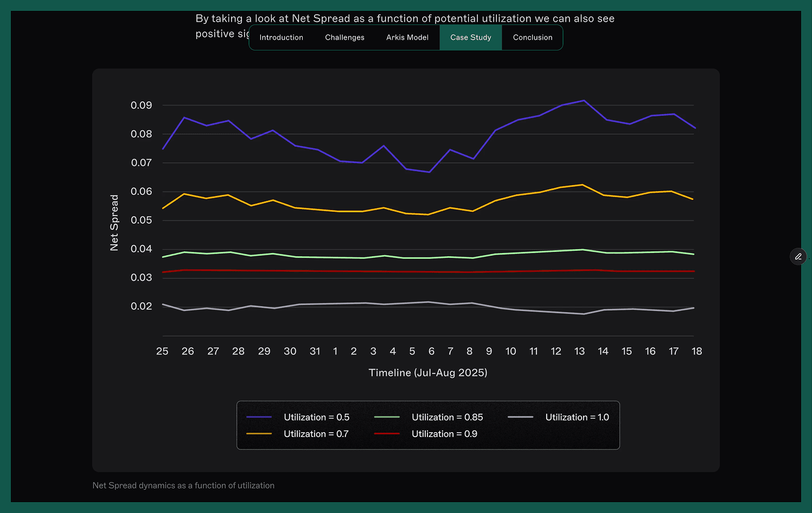Toggle the Utilization = 1.0 legend entry
Screen dimensions: 812x513
559,417
